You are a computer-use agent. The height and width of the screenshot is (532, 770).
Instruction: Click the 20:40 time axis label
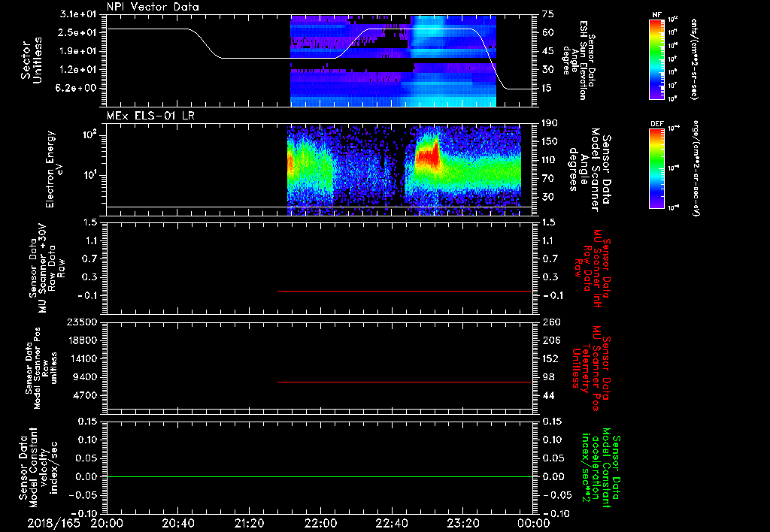tap(177, 523)
